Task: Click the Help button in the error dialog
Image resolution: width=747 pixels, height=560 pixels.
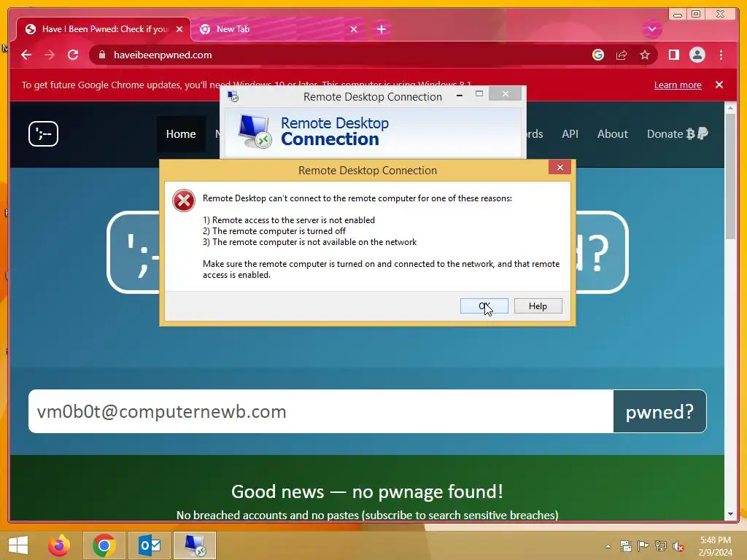Action: 538,306
